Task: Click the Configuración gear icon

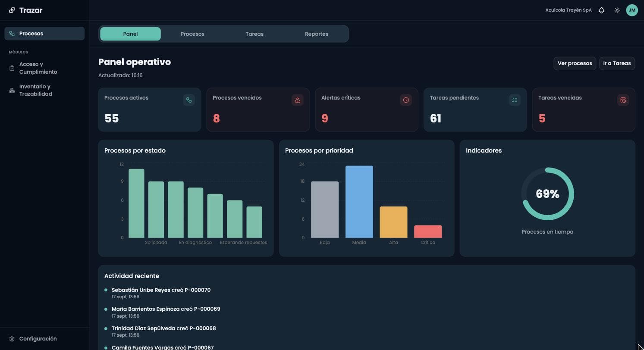Action: [12, 339]
